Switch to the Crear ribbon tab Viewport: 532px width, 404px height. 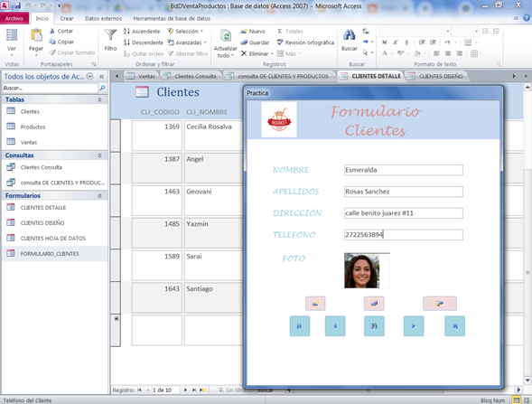67,18
